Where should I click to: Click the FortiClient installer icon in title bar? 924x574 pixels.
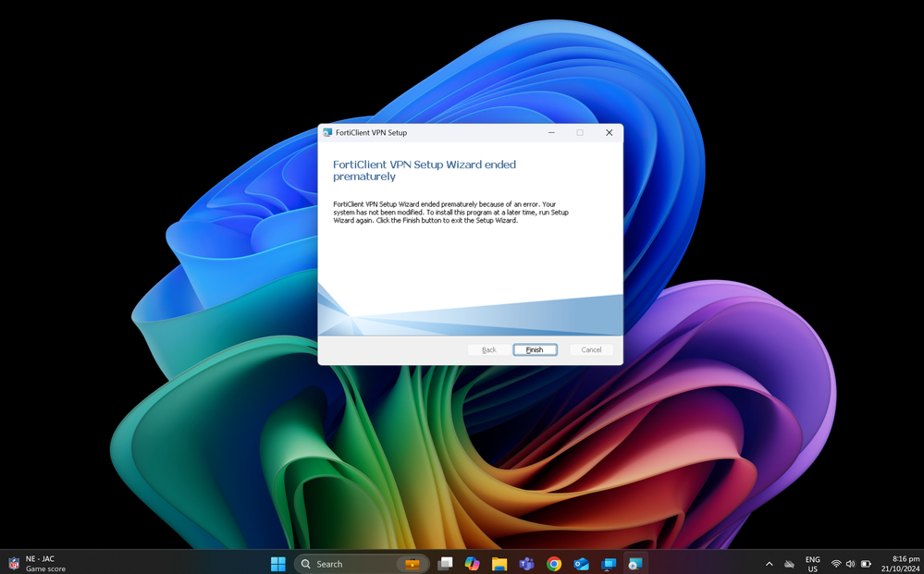click(x=327, y=132)
